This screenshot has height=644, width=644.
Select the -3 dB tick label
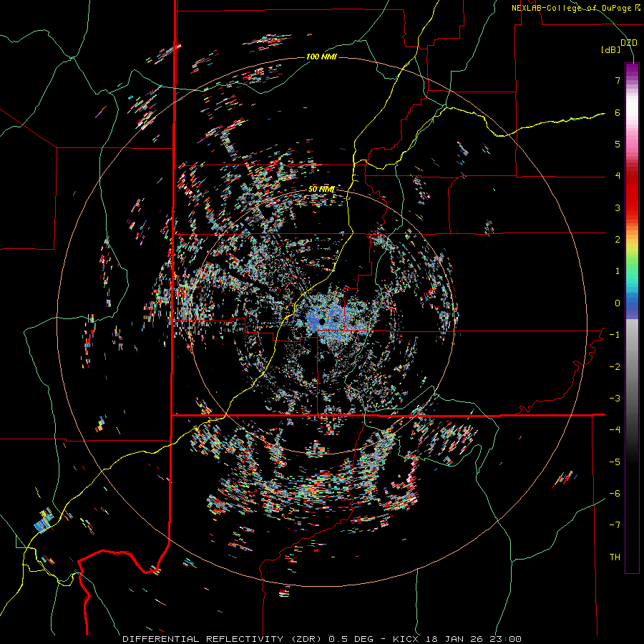pos(615,398)
